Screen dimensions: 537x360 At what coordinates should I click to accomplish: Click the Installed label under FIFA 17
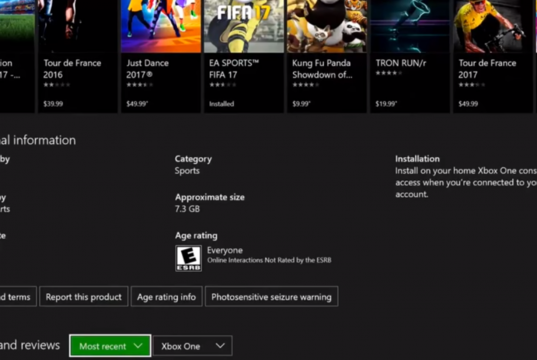point(222,104)
